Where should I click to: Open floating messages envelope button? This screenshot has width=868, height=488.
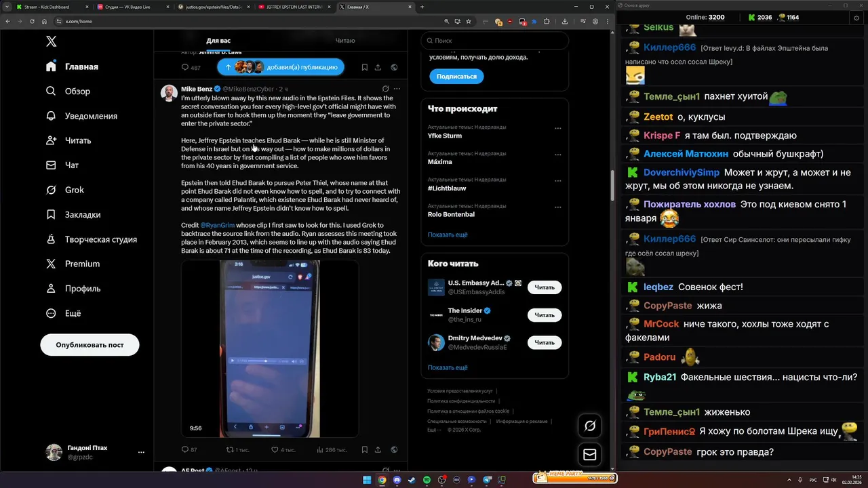tap(590, 455)
